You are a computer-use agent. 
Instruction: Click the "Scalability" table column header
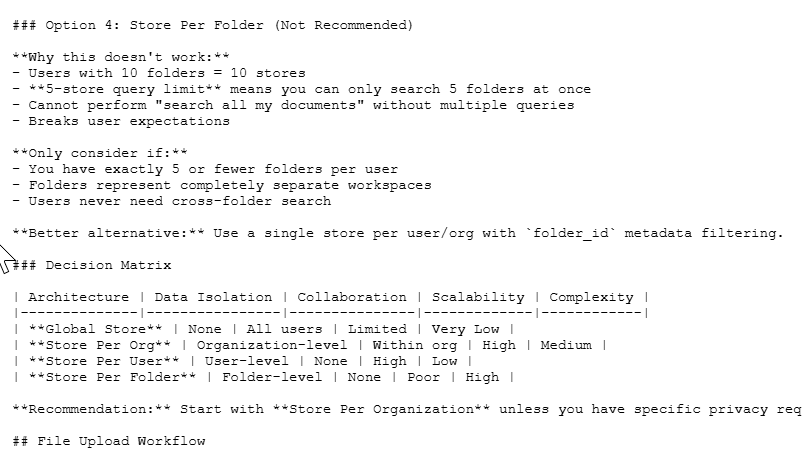tap(478, 297)
